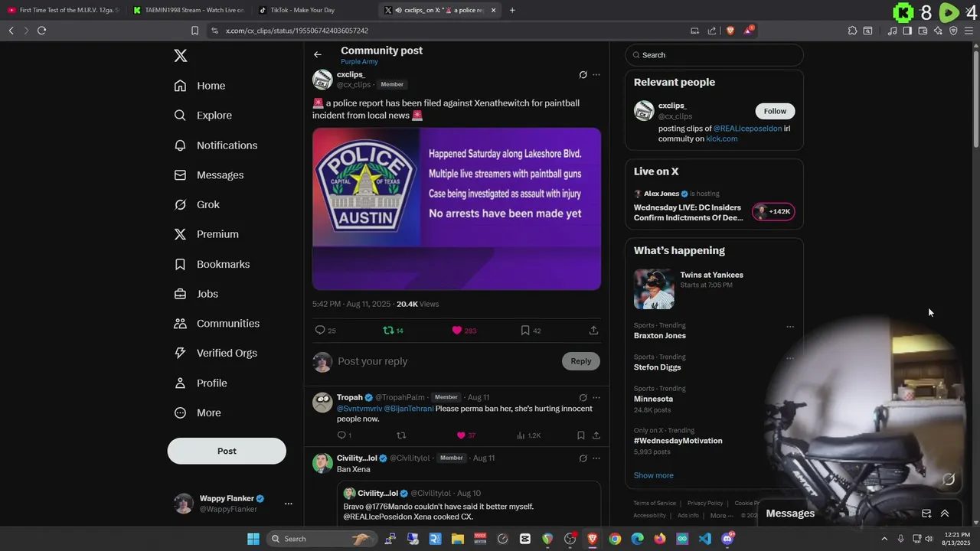
Task: Click repost icon on Tropah's reply
Action: 401,435
